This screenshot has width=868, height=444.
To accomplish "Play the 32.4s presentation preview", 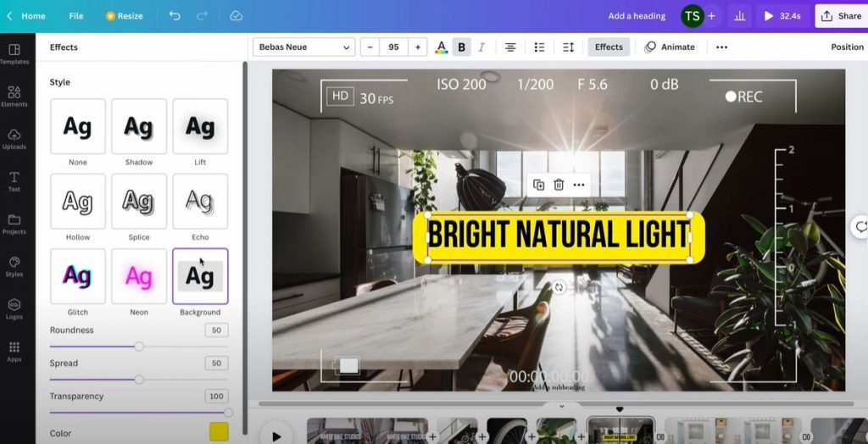I will coord(782,16).
